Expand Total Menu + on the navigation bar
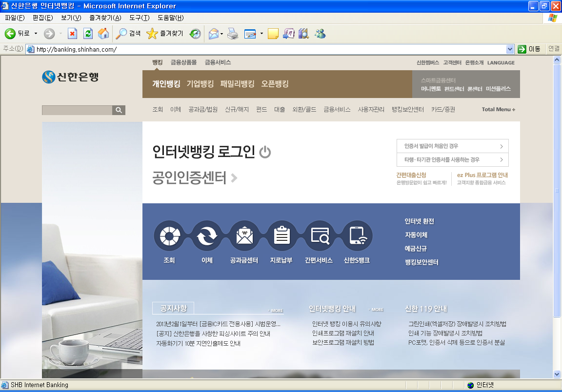 [x=498, y=109]
